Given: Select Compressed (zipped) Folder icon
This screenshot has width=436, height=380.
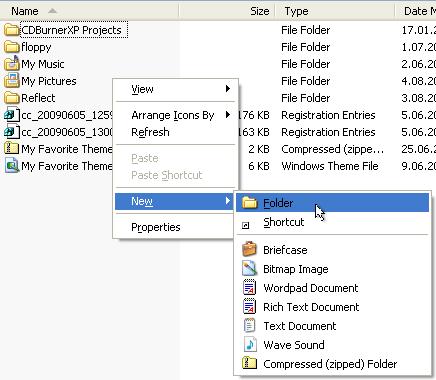Looking at the screenshot, I should 249,363.
